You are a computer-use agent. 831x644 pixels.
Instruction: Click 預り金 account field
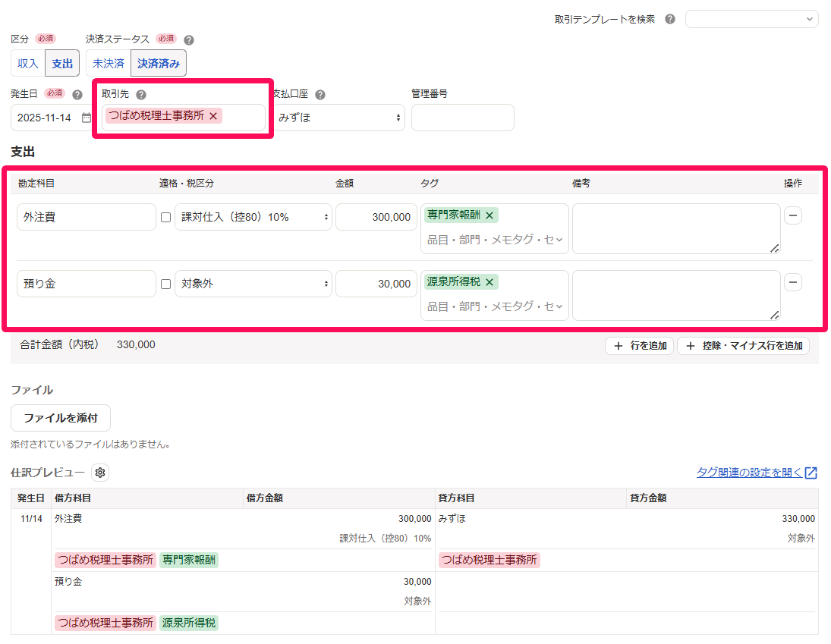pos(87,284)
